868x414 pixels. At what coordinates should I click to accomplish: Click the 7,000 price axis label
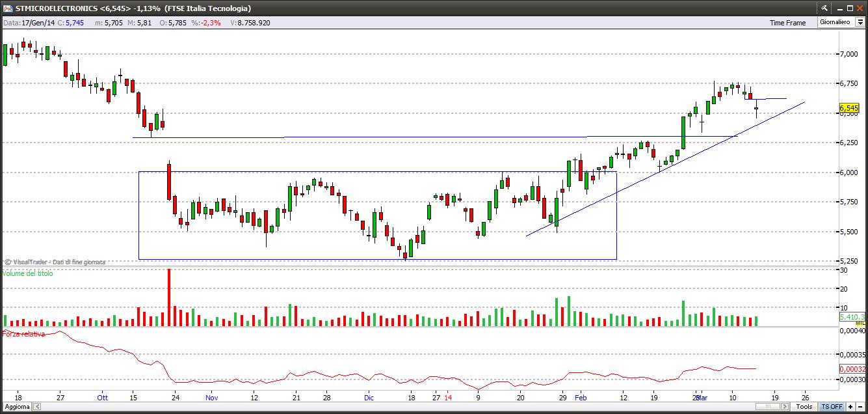coord(848,54)
